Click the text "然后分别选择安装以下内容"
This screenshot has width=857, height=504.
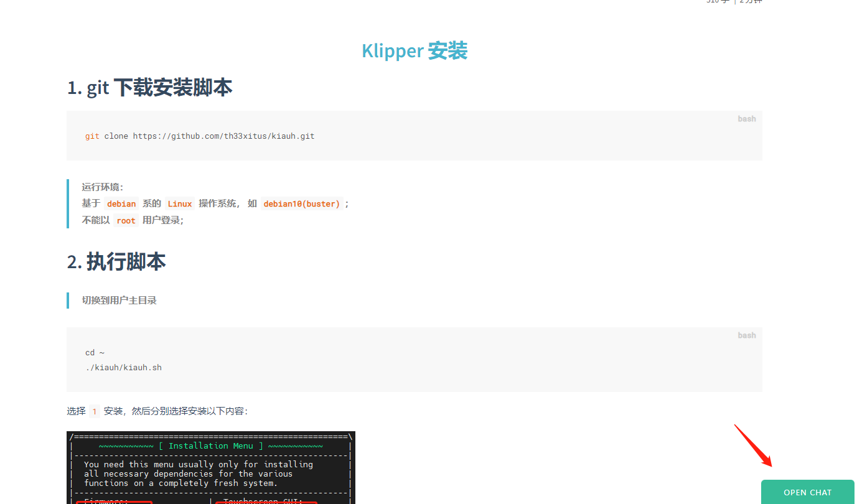(187, 411)
